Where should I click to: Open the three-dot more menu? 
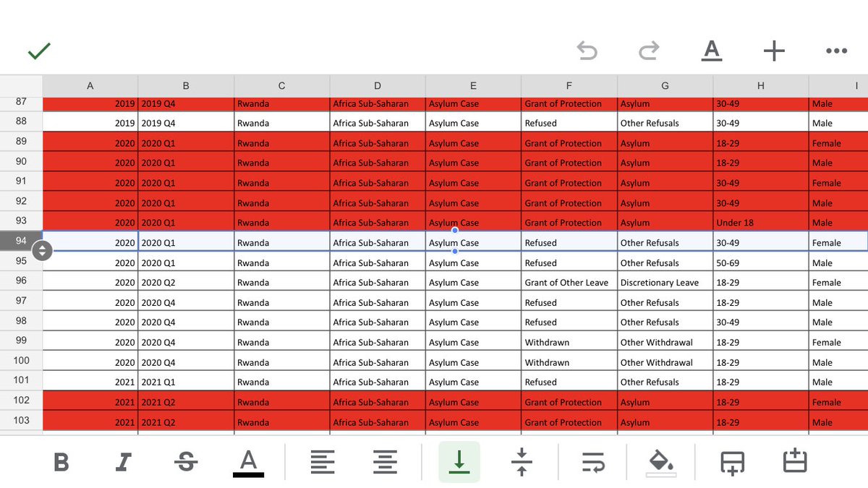click(x=836, y=51)
